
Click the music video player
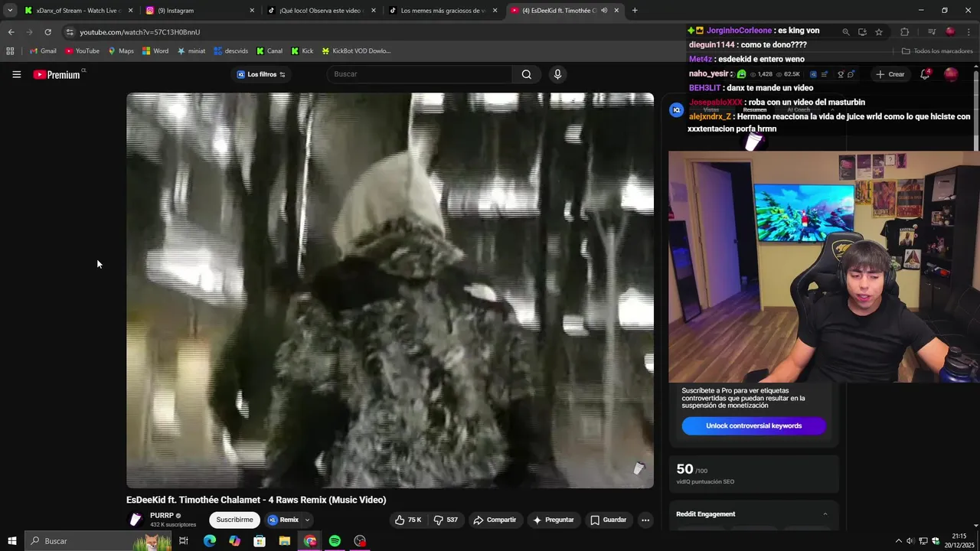point(390,290)
